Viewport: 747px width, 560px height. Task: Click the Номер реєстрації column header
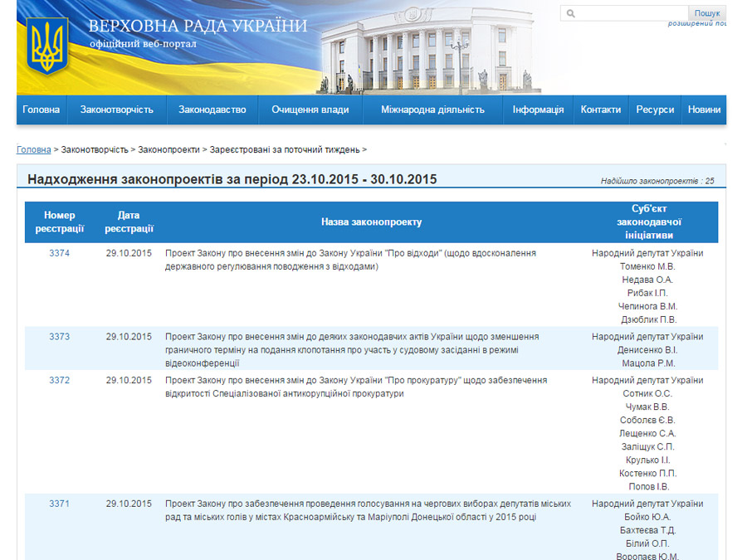pyautogui.click(x=60, y=222)
